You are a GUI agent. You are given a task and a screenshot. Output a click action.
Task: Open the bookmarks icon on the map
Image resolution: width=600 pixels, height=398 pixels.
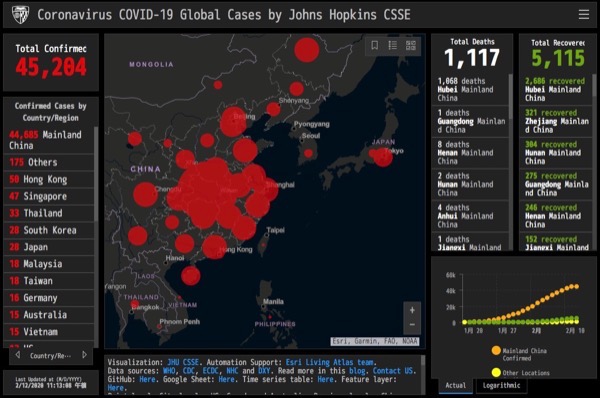(375, 46)
